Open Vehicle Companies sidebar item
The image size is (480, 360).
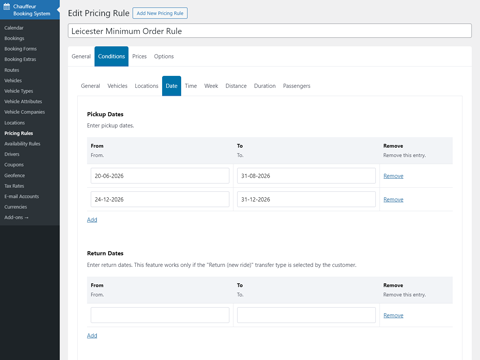[24, 112]
